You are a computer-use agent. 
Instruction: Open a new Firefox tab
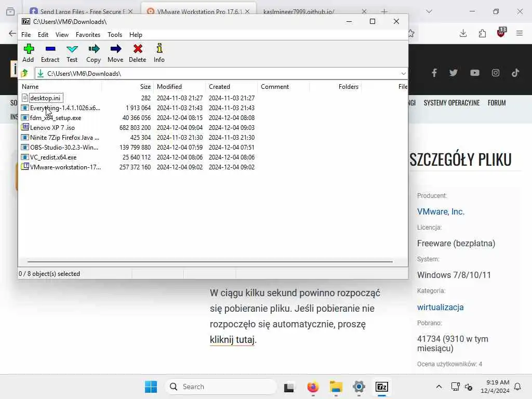pyautogui.click(x=384, y=11)
